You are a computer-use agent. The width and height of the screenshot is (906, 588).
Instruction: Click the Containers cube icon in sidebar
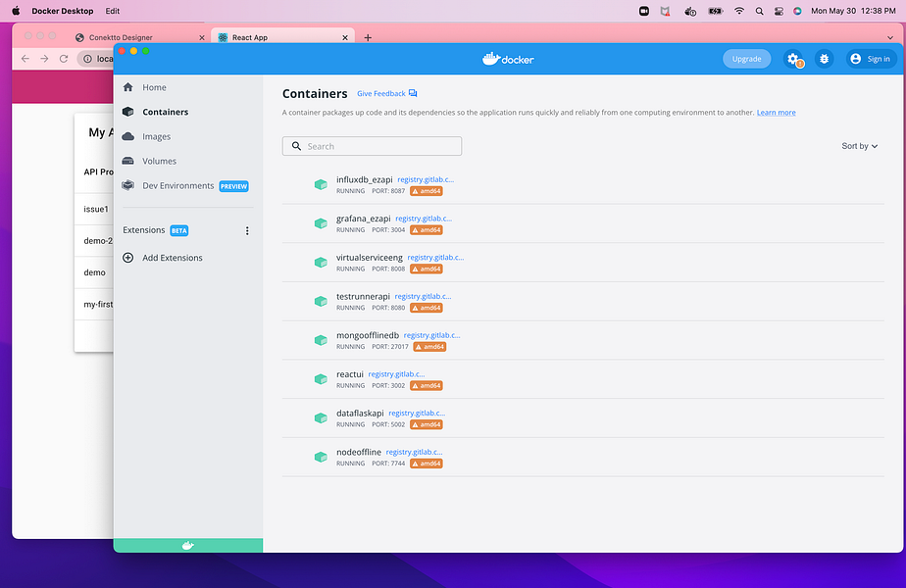(x=128, y=112)
